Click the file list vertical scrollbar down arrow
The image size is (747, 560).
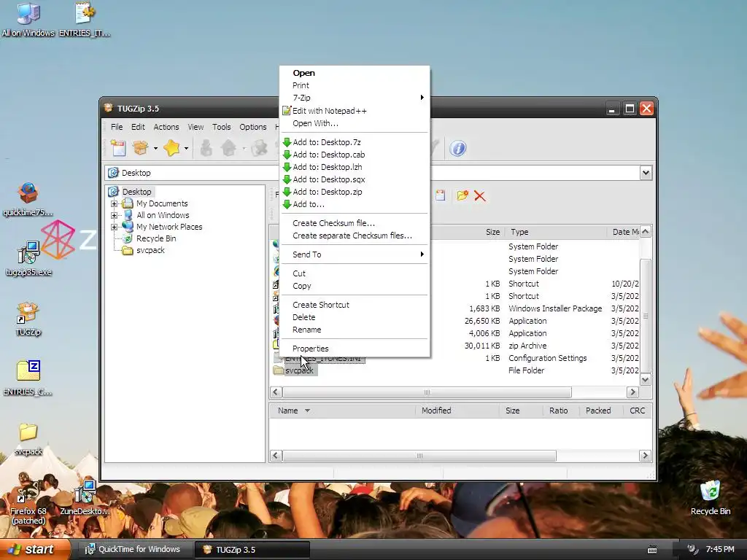[x=646, y=379]
